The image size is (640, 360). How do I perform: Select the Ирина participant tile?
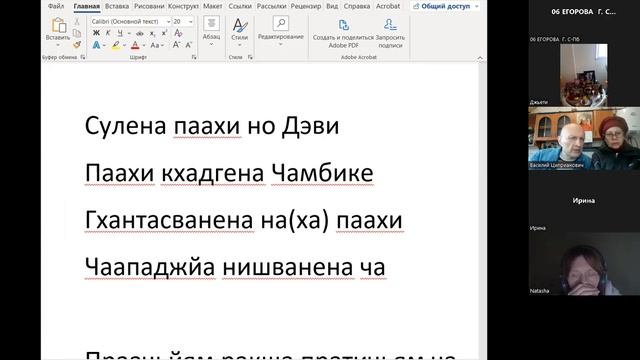pyautogui.click(x=584, y=201)
